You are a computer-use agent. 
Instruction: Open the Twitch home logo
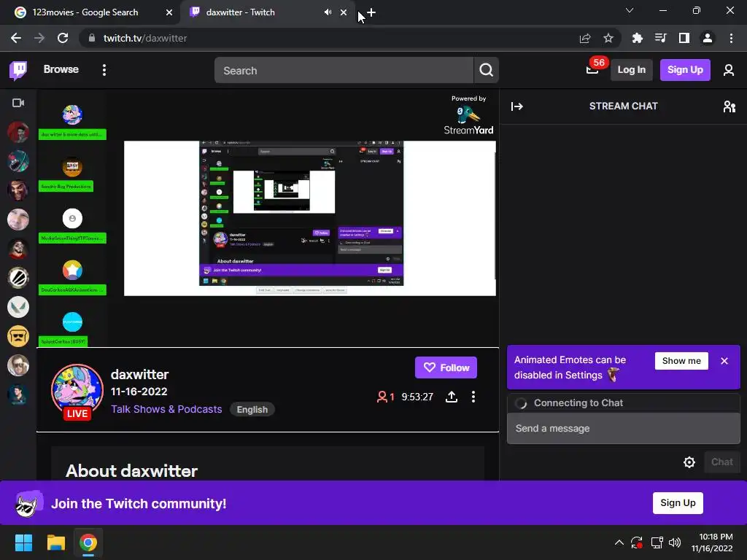point(18,71)
